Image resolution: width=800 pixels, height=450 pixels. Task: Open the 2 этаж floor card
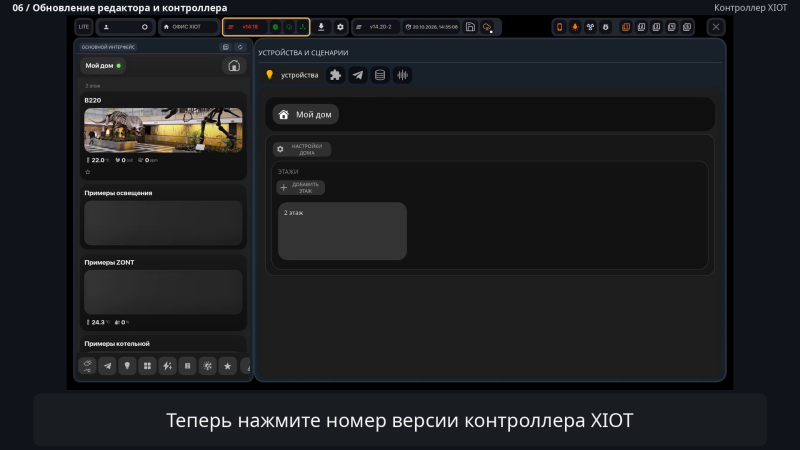coord(342,231)
